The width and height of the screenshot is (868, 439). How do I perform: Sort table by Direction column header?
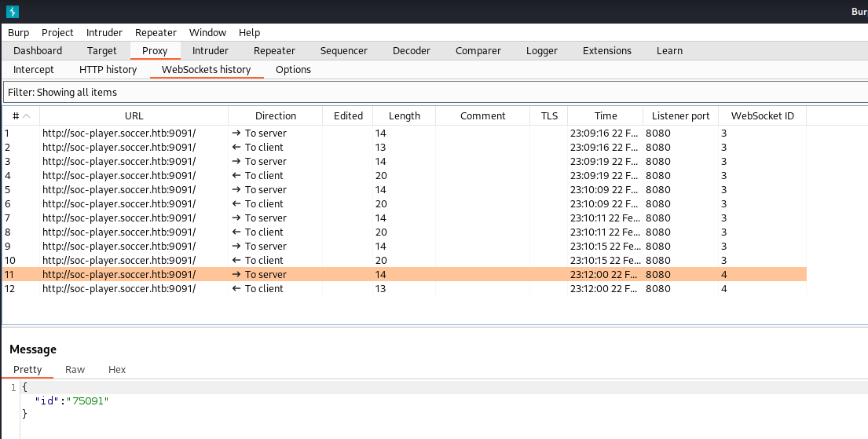[x=275, y=116]
